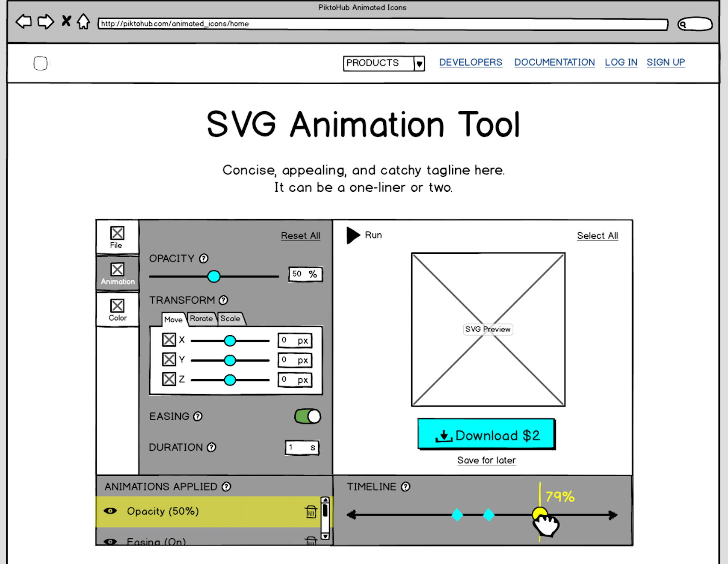Screen dimensions: 728x564
Task: Hide the Easing (On) animation eye
Action: (x=110, y=541)
